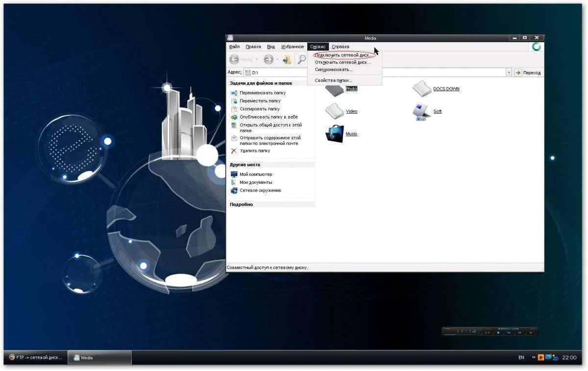Click the Up one folder toolbar icon

pos(287,59)
